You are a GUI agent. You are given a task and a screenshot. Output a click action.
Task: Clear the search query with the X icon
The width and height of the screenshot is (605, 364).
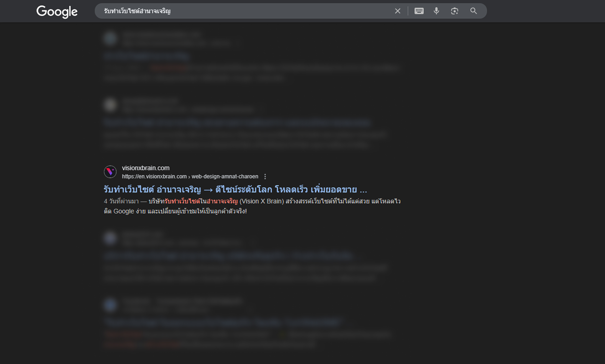tap(397, 11)
